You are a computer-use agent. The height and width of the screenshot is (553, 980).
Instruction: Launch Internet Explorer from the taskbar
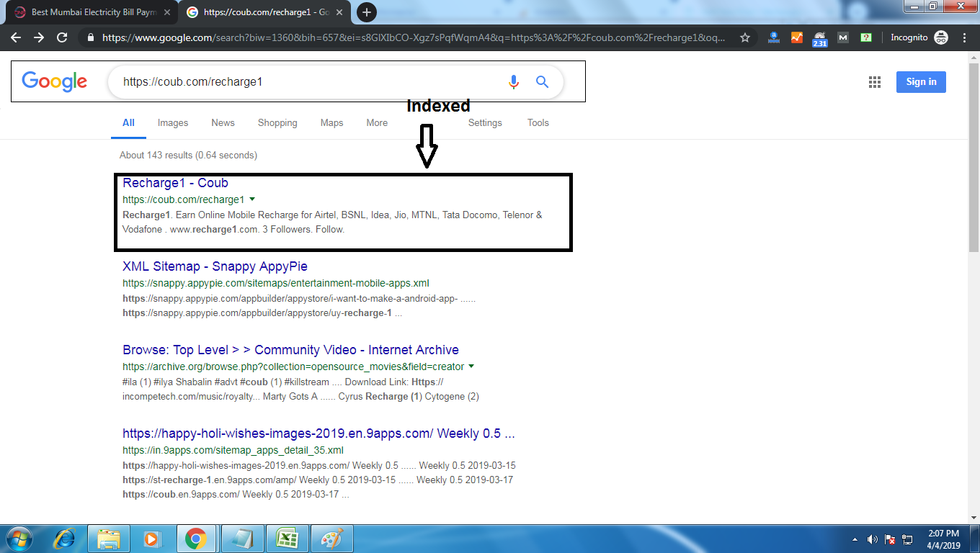point(65,539)
